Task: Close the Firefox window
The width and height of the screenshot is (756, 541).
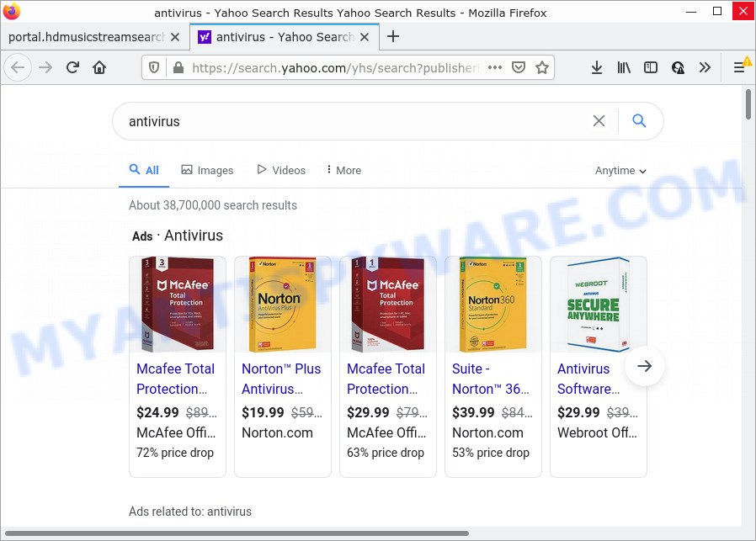Action: click(743, 11)
